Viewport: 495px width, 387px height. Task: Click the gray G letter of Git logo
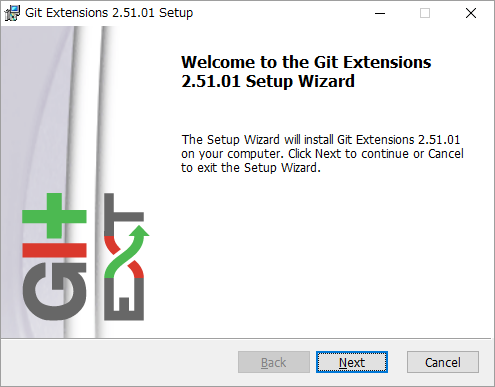(54, 291)
